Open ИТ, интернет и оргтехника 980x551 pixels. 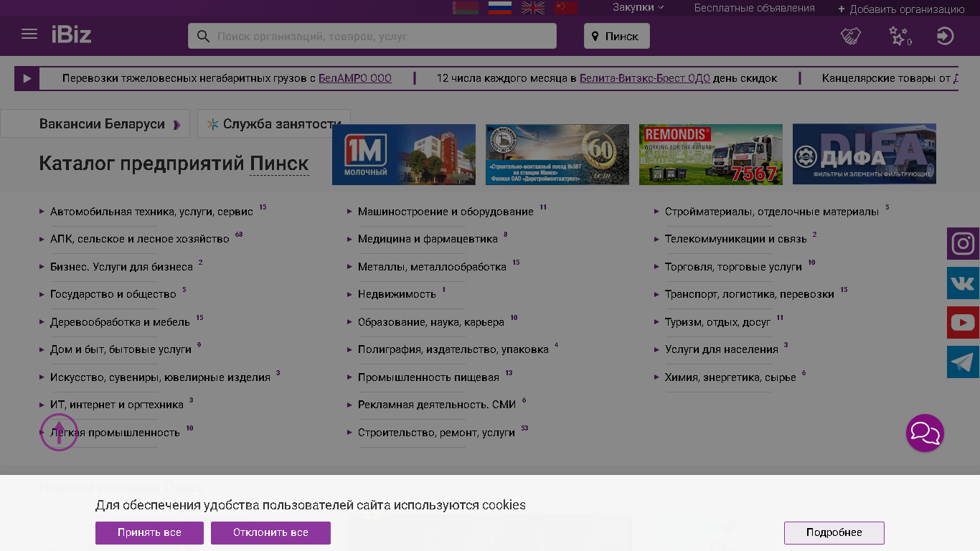[117, 405]
